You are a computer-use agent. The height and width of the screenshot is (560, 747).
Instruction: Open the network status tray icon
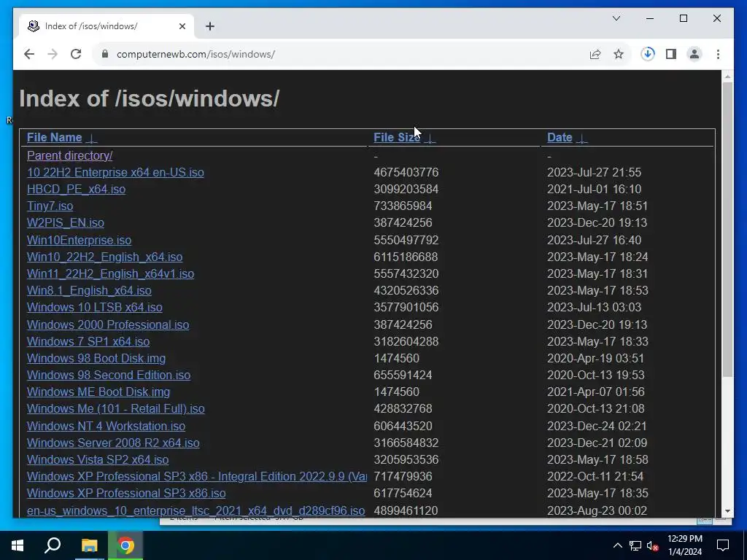pyautogui.click(x=635, y=545)
